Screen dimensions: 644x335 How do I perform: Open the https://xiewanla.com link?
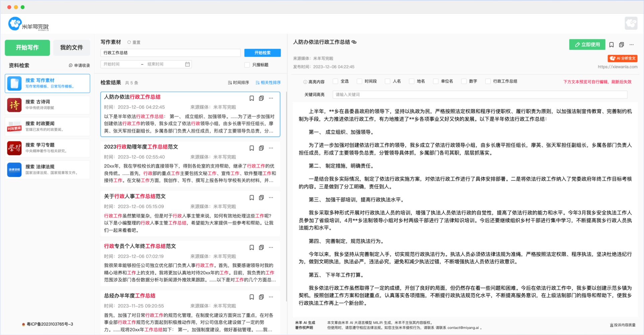(x=618, y=67)
